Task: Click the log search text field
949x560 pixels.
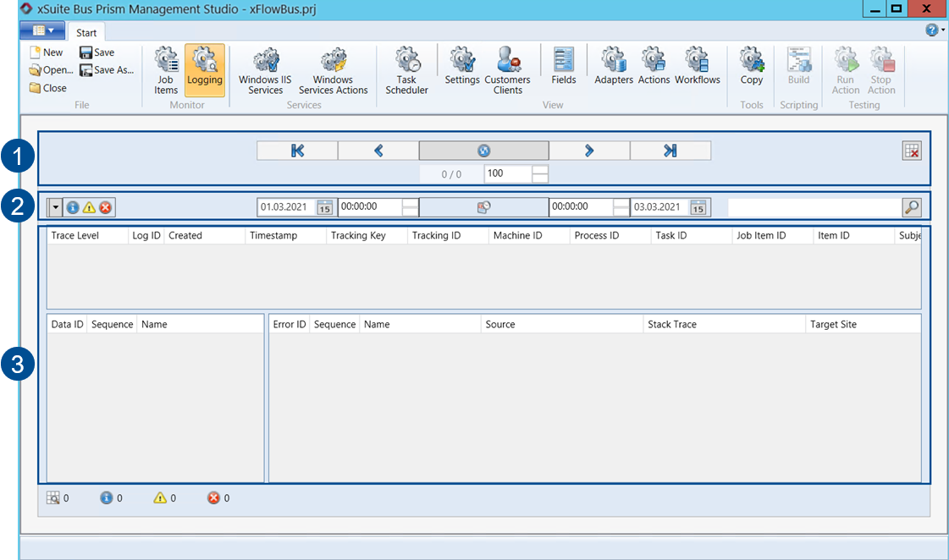Action: [814, 207]
